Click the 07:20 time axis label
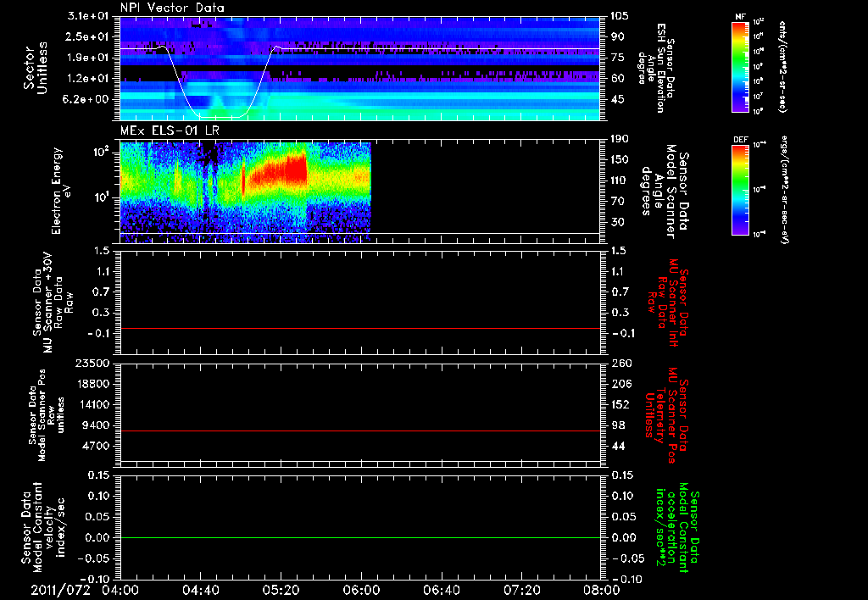 [x=521, y=590]
